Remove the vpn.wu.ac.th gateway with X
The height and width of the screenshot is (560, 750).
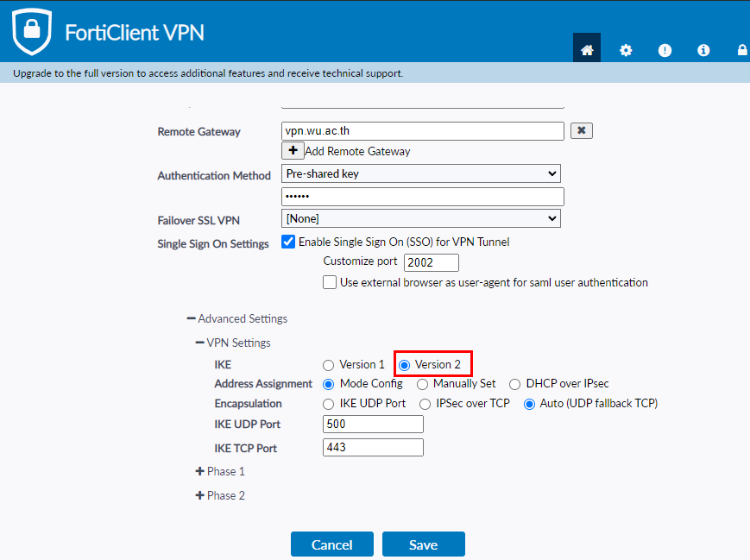point(582,131)
